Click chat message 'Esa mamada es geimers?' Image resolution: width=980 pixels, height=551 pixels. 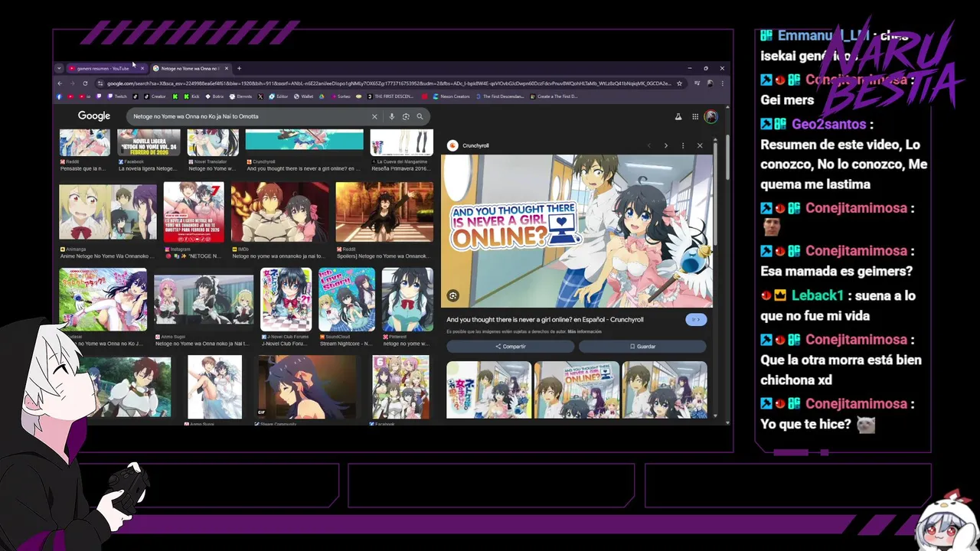836,271
